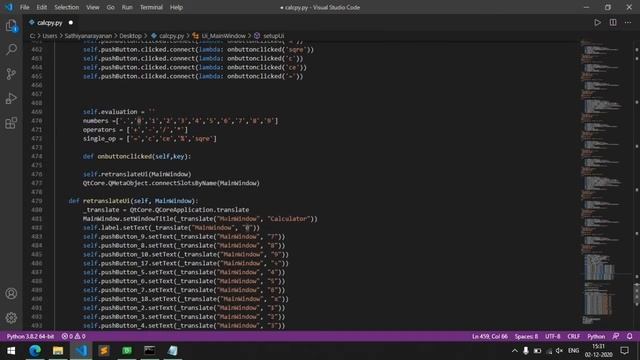Click the Ui_MainWindow class breadcrumb
This screenshot has height=360, width=640.
[219, 36]
